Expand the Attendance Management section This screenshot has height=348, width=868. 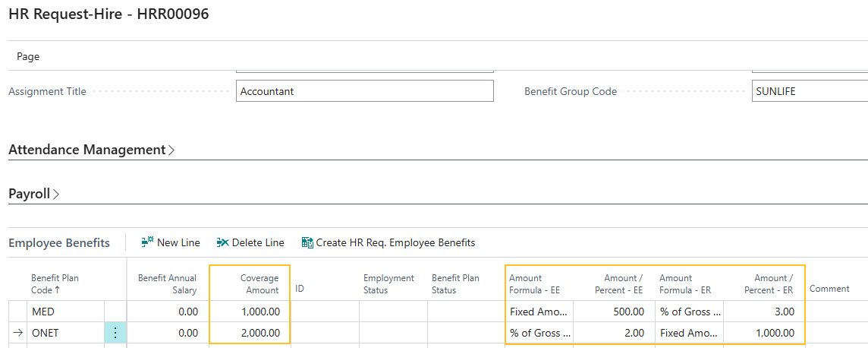tap(91, 150)
